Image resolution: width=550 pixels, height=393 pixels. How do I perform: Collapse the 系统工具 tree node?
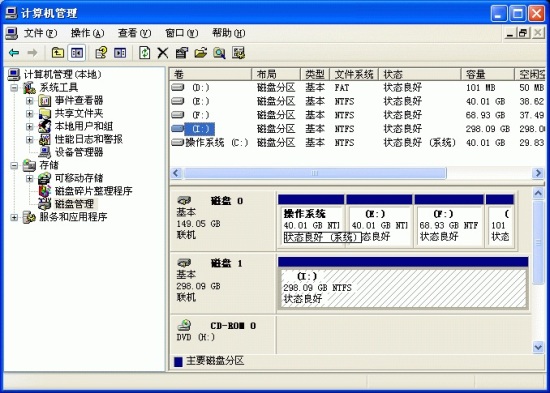click(14, 87)
